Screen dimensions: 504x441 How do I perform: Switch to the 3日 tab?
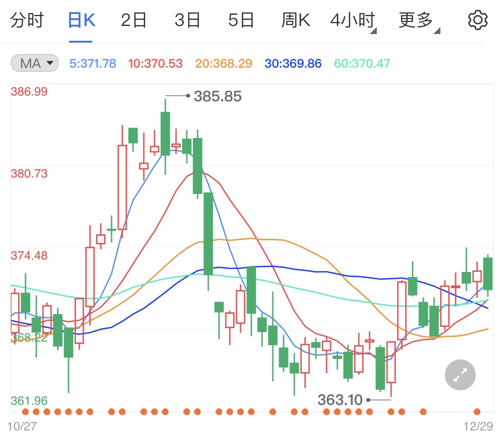[x=187, y=20]
